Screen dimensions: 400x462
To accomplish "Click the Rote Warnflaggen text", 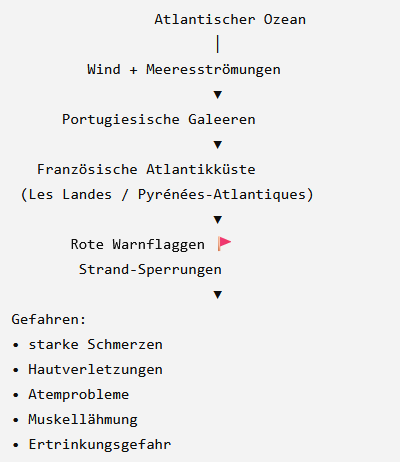I will click(x=138, y=245).
